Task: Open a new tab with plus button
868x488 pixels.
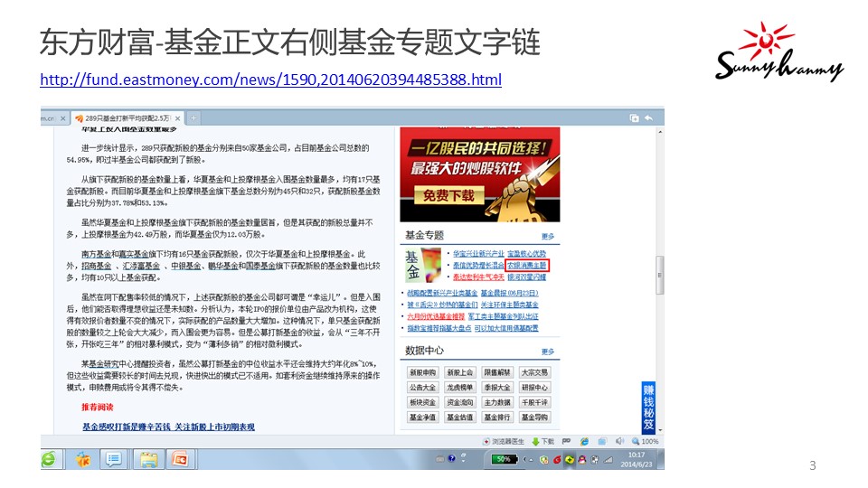Action: [193, 118]
